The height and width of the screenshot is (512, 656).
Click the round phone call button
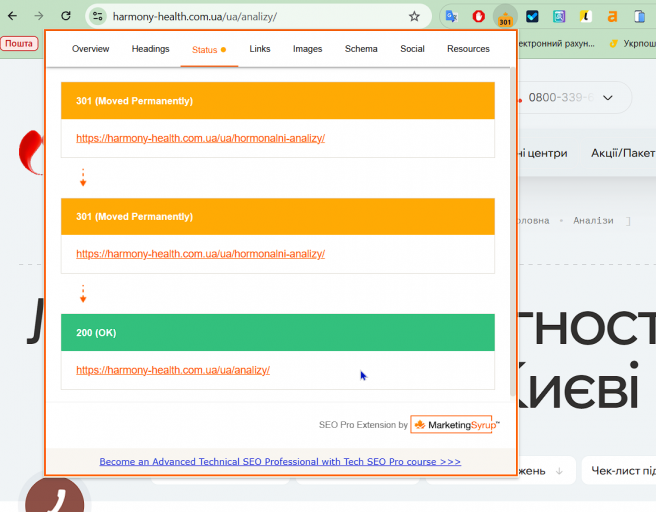point(54,498)
